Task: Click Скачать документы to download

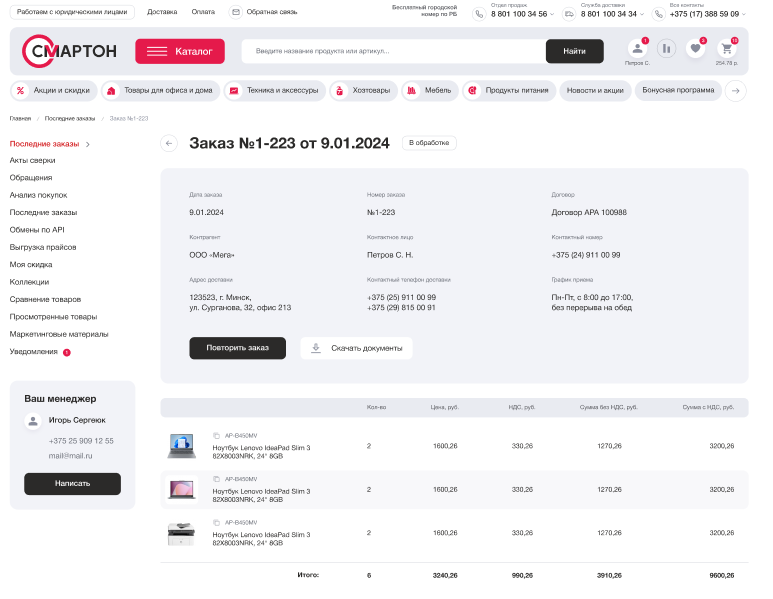Action: point(356,348)
